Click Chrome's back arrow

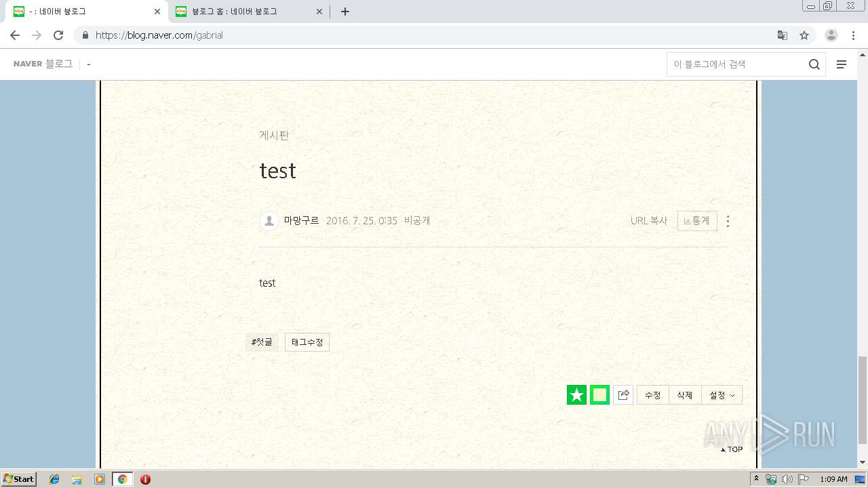(15, 35)
